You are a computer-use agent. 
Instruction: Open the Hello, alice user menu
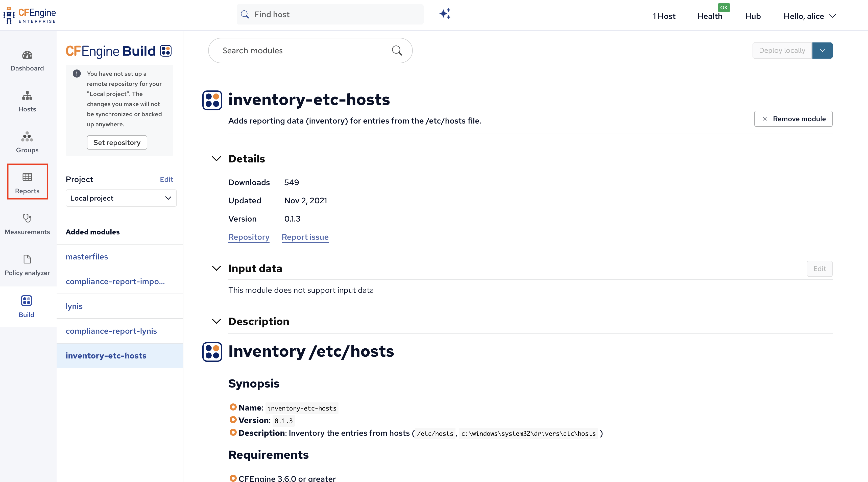click(810, 16)
